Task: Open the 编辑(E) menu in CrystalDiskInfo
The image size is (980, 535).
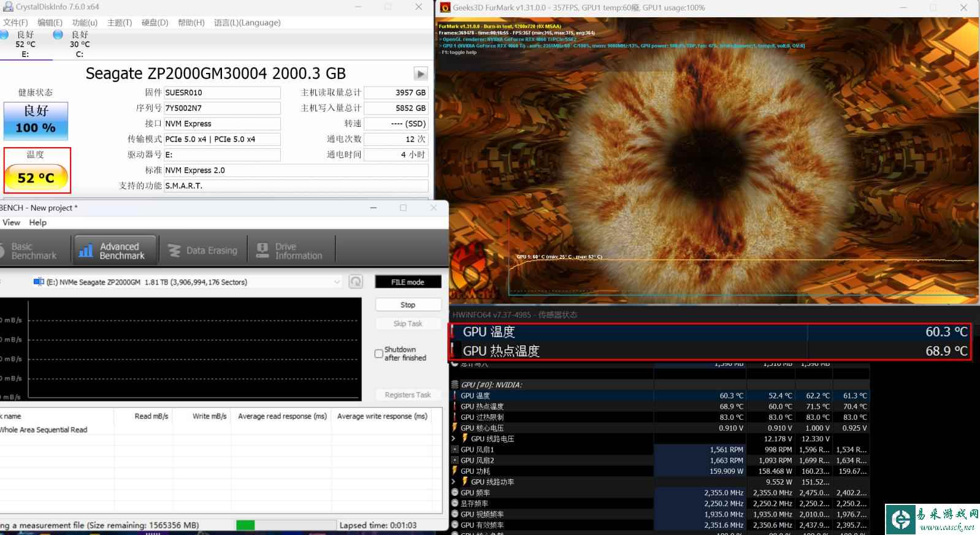Action: pos(50,23)
